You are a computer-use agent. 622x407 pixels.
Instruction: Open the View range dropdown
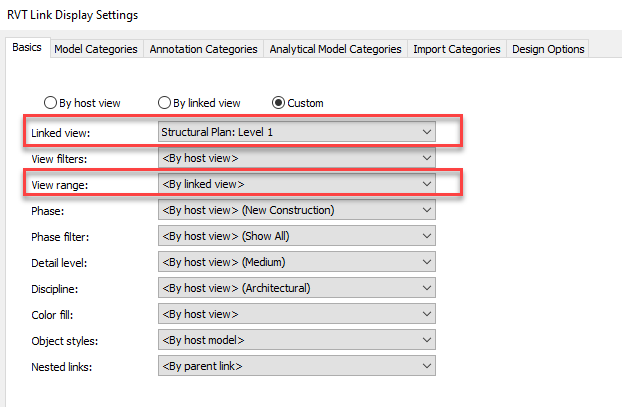(x=297, y=184)
